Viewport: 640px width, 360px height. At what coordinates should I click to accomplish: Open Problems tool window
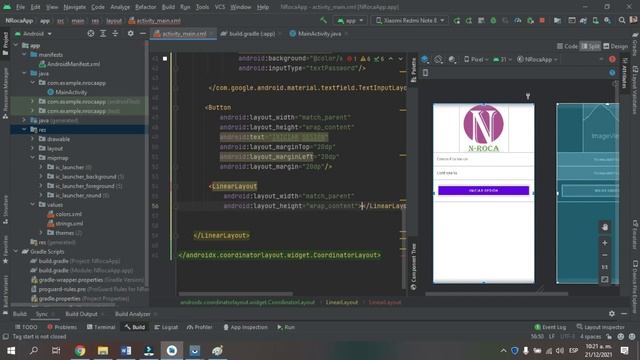tap(62, 327)
